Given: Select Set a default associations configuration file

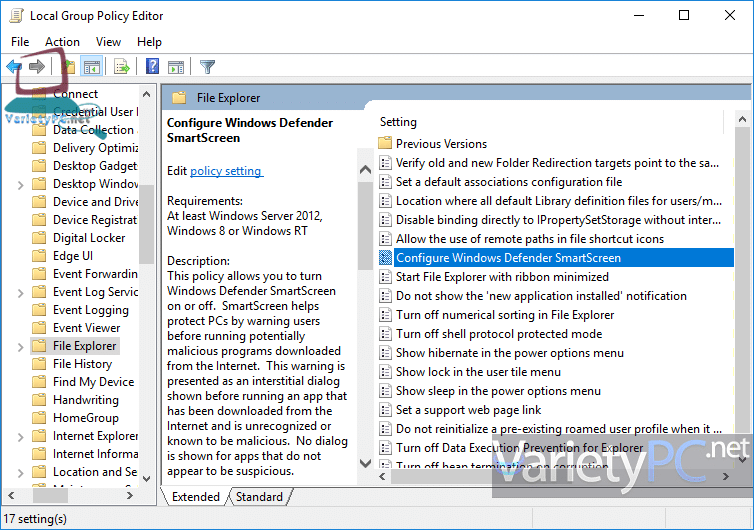Looking at the screenshot, I should [509, 182].
